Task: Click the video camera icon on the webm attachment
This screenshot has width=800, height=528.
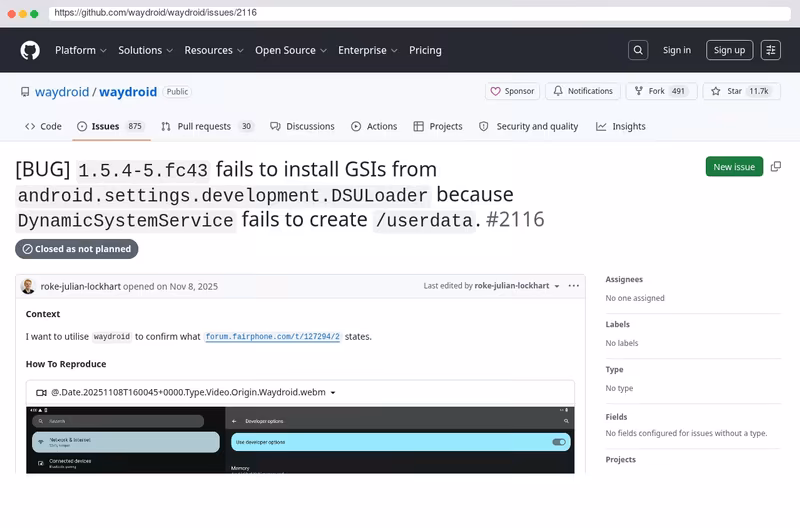Action: [41, 392]
